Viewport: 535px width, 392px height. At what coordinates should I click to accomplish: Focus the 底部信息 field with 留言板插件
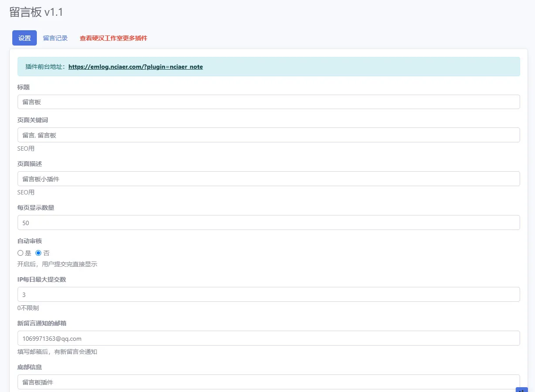click(268, 382)
